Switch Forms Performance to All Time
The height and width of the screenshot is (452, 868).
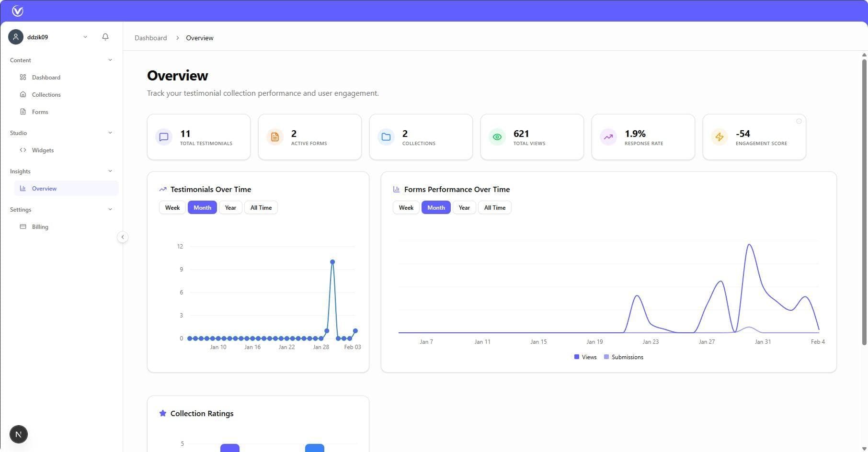click(x=494, y=207)
